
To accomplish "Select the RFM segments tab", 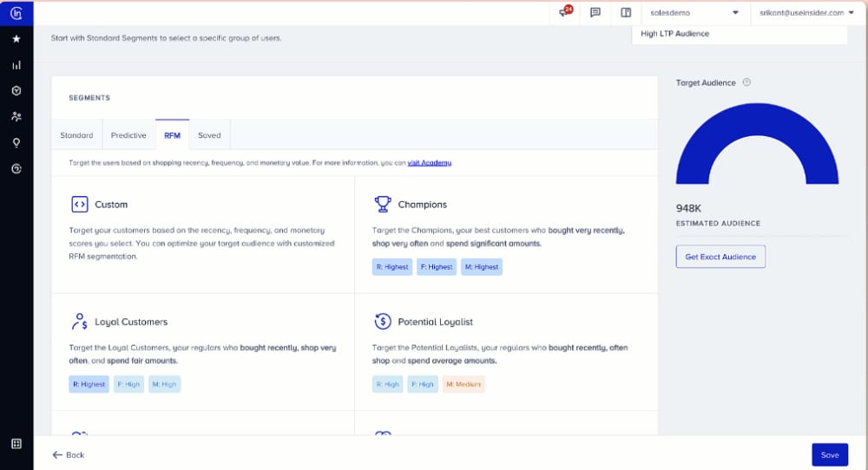I will (172, 135).
